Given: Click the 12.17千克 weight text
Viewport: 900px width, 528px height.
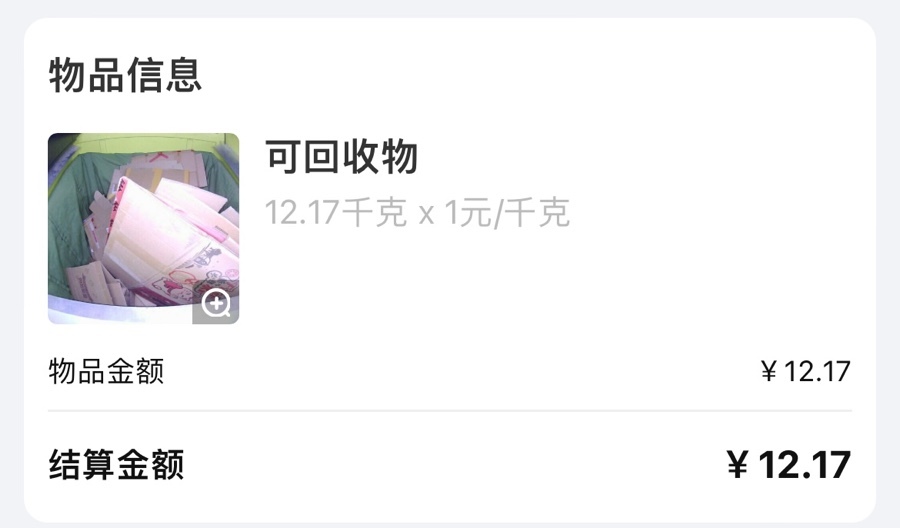Looking at the screenshot, I should tap(336, 212).
